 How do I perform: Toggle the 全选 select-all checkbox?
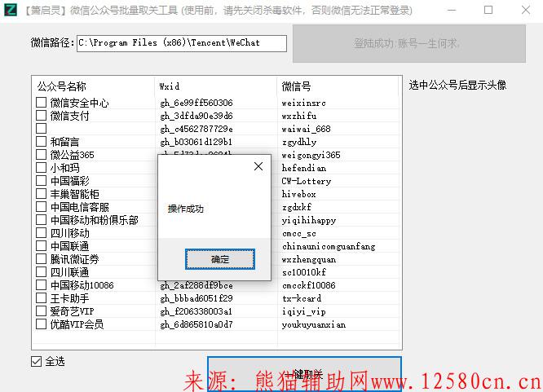[36, 361]
